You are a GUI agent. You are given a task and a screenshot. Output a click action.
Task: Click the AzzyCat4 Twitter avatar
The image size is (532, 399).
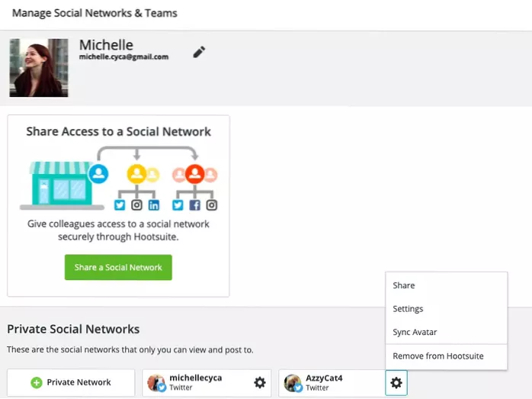[293, 383]
